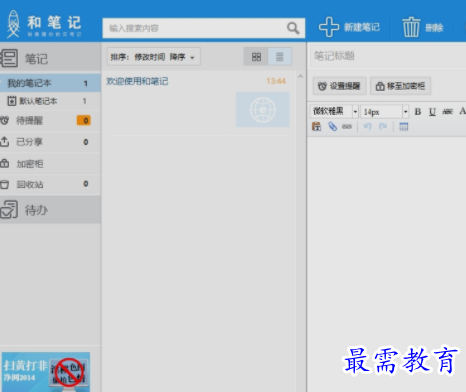Open the 待办 to-do section
466x392 pixels.
tap(50, 210)
